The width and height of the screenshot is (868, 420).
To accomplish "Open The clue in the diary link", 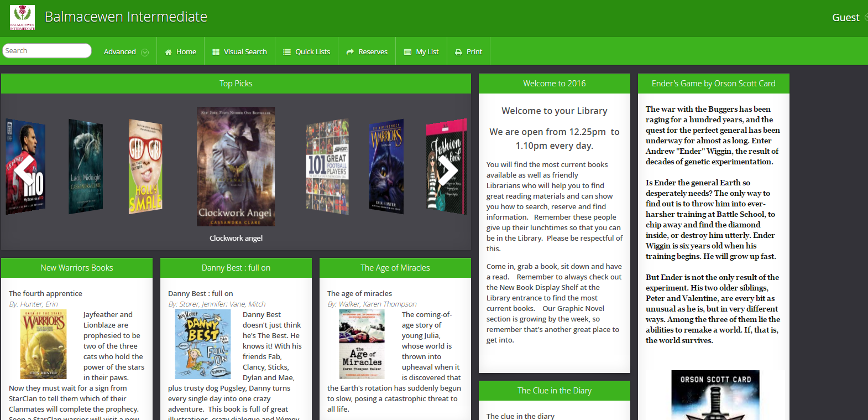I will (x=520, y=416).
